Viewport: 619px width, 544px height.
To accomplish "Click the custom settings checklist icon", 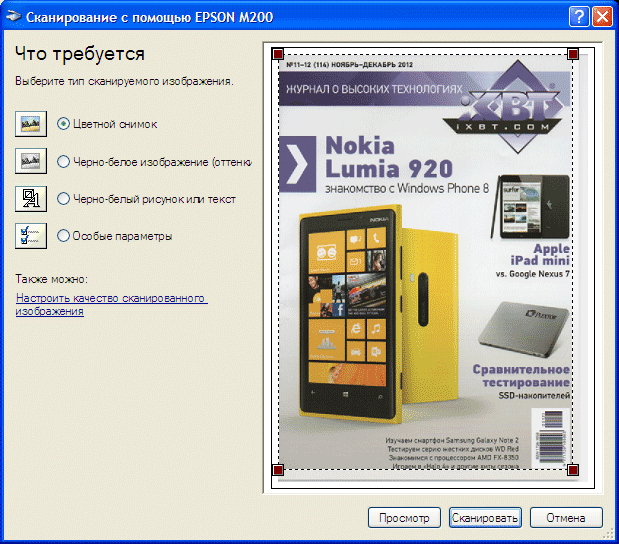I will tap(31, 236).
